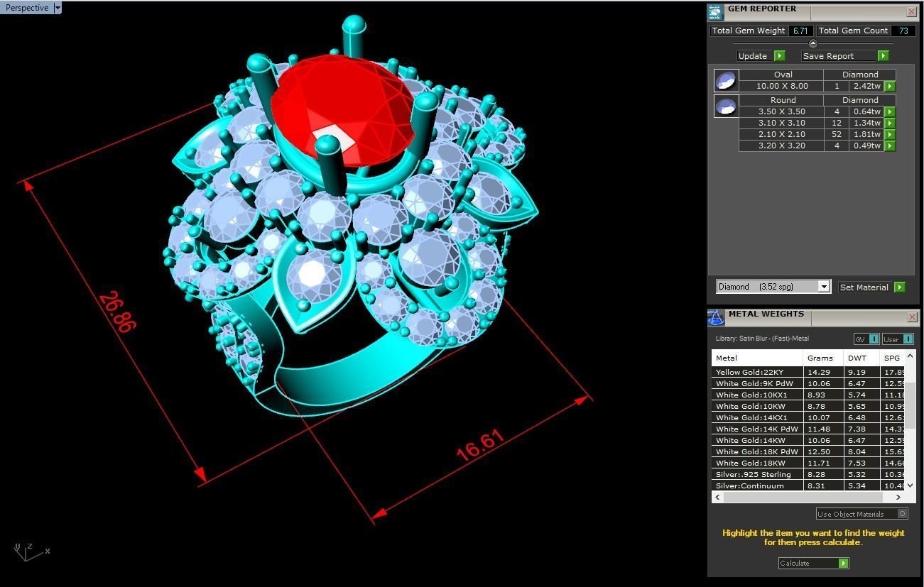
Task: Click the metal list horizontal scrollbar track
Action: [808, 497]
